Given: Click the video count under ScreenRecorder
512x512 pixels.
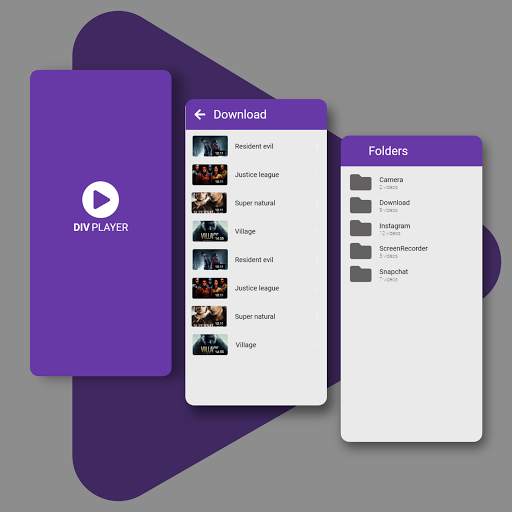Looking at the screenshot, I should pos(389,256).
